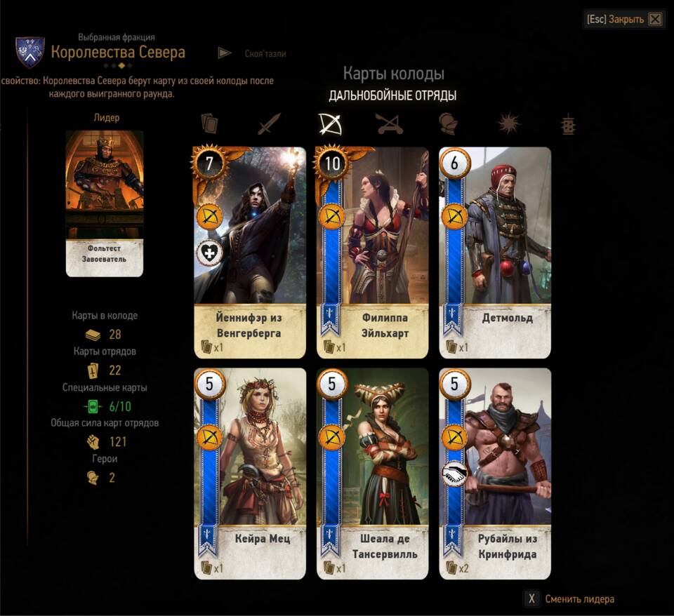Image resolution: width=674 pixels, height=616 pixels.
Task: Pick the Филиппа Эйльхарт card
Action: click(x=372, y=253)
